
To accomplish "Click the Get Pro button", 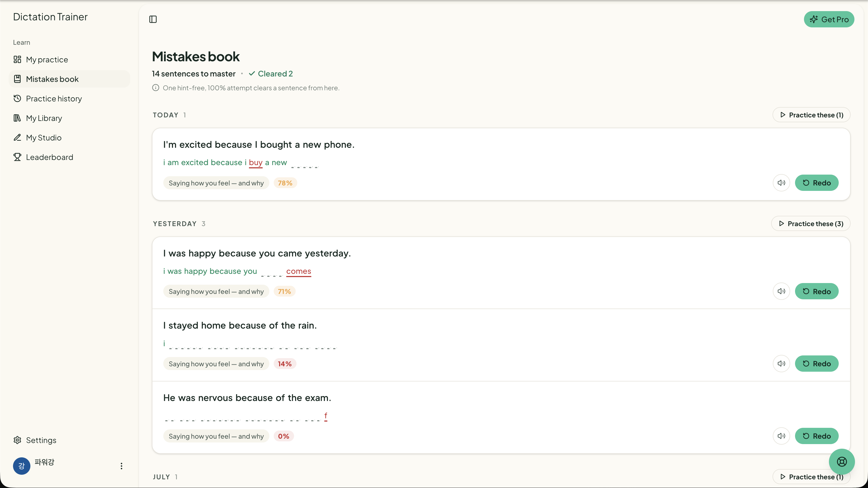I will tap(829, 20).
